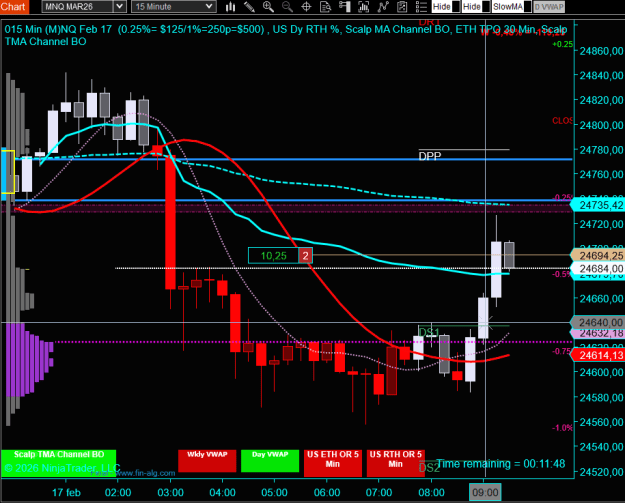This screenshot has height=503, width=625.
Task: Click the DPP pivot label
Action: (x=430, y=156)
